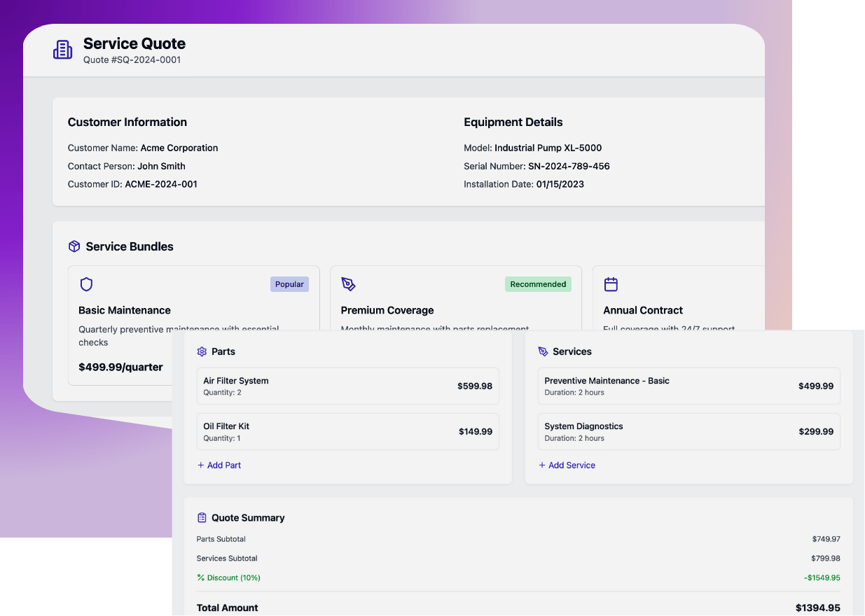Click the Popular badge

pyautogui.click(x=290, y=284)
